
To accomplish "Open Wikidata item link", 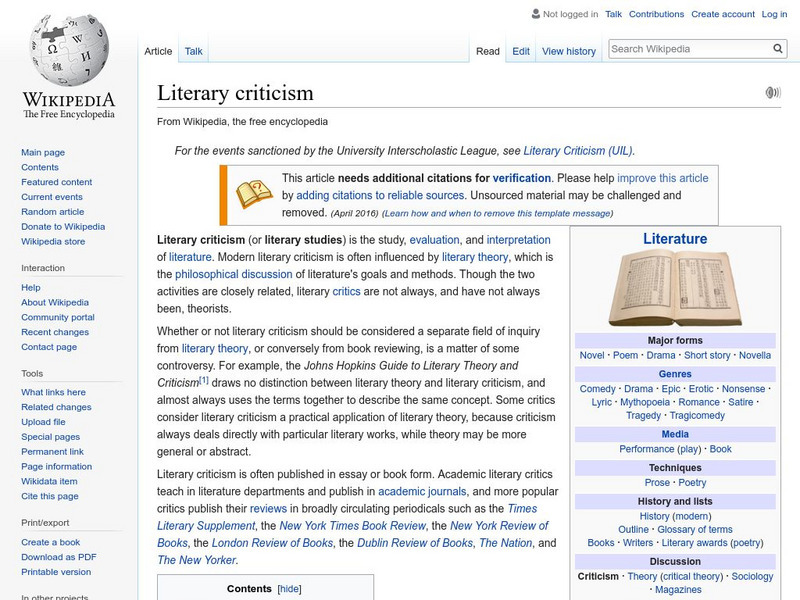I will pyautogui.click(x=49, y=481).
